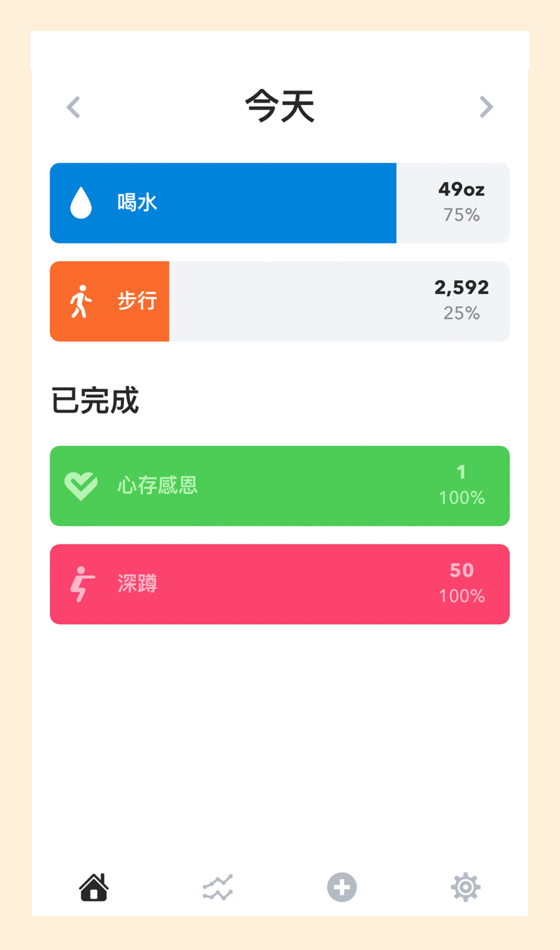Open the Home tab icon
560x950 pixels.
(x=94, y=887)
